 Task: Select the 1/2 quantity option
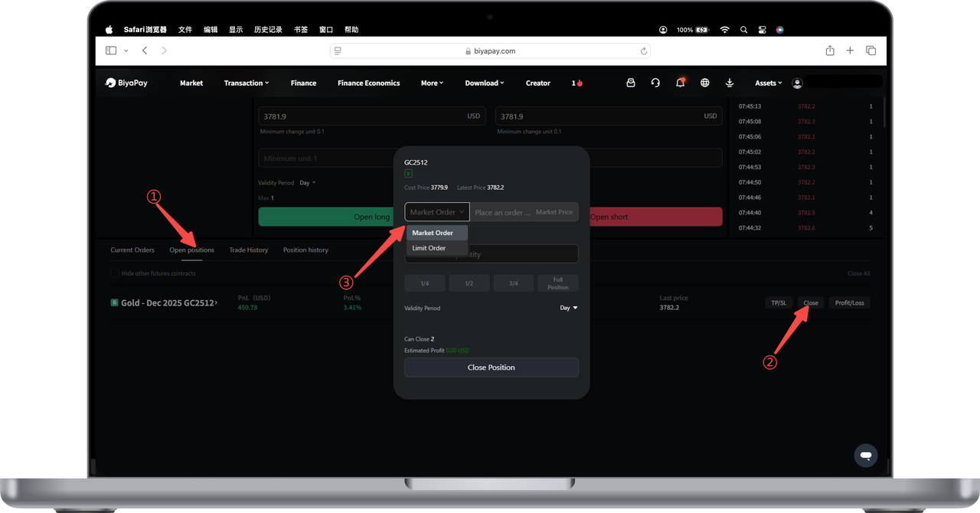[469, 283]
